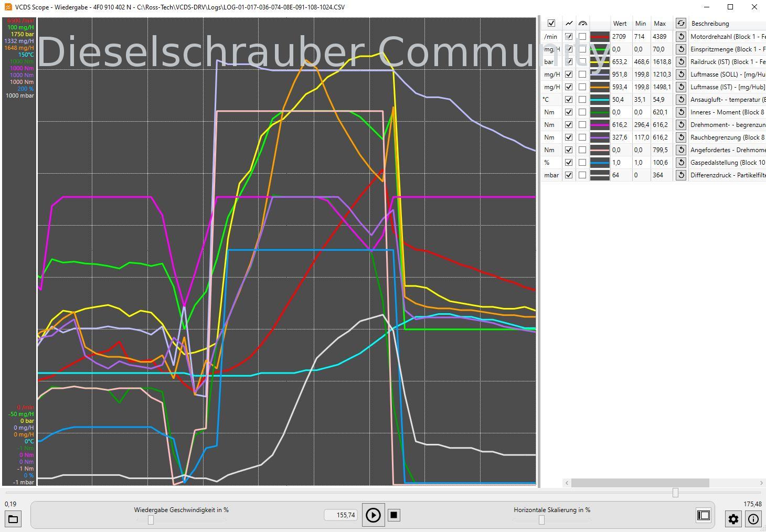Open the blue Gaspedalstellung color swatch
Viewport: 766px width, 532px height.
click(600, 163)
